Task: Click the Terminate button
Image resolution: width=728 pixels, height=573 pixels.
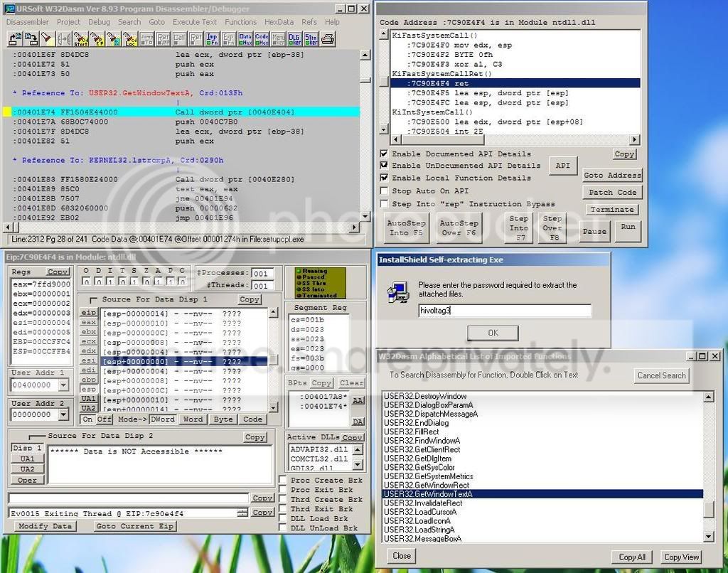Action: [612, 210]
